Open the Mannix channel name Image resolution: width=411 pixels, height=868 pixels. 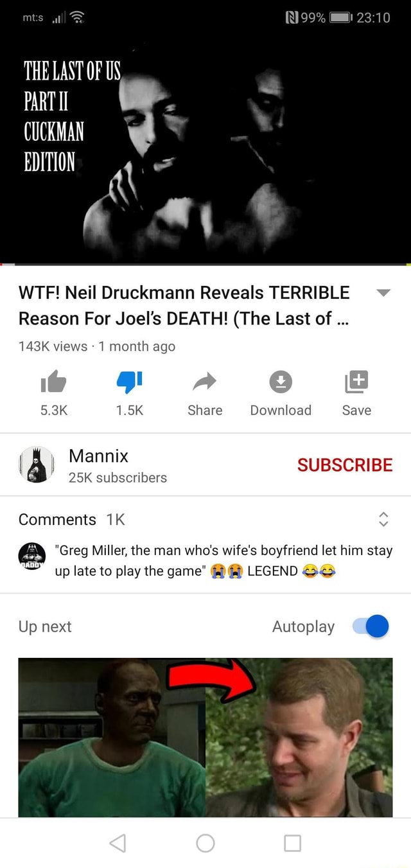pyautogui.click(x=98, y=456)
